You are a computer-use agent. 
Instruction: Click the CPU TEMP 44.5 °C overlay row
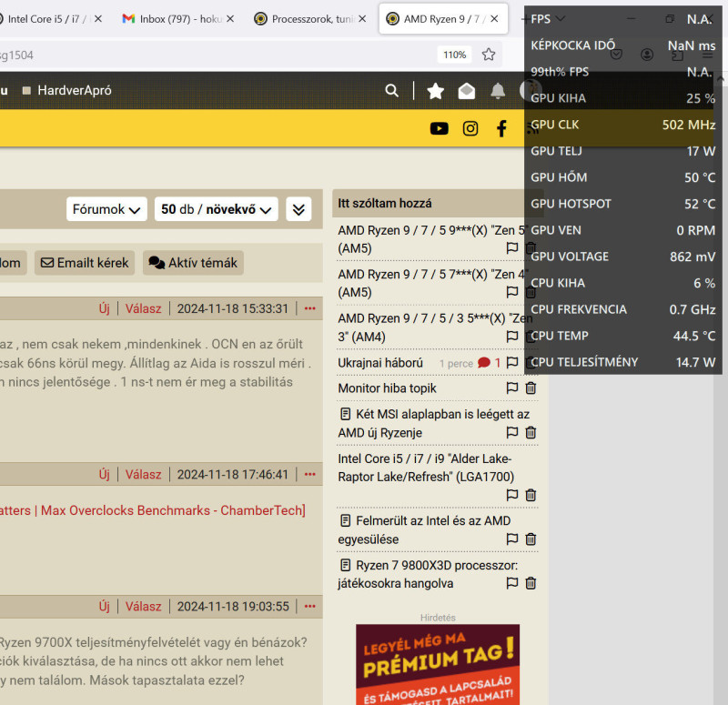(x=622, y=336)
